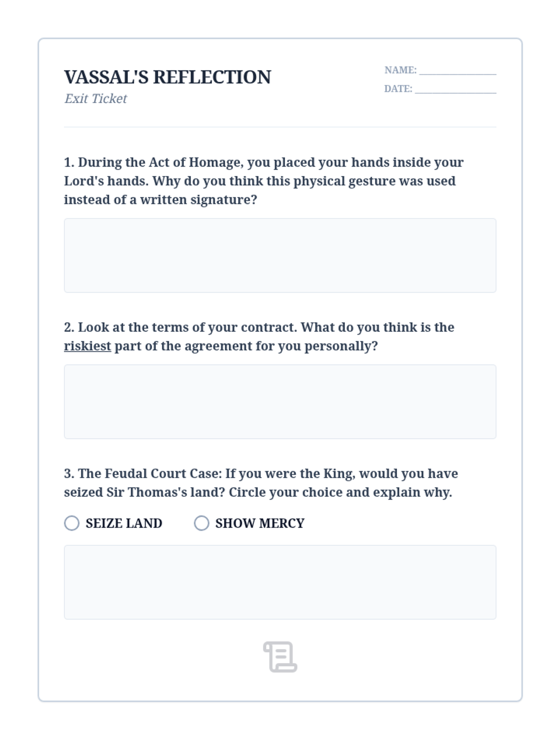Click the DATE label
This screenshot has height=747, width=560.
coord(398,89)
